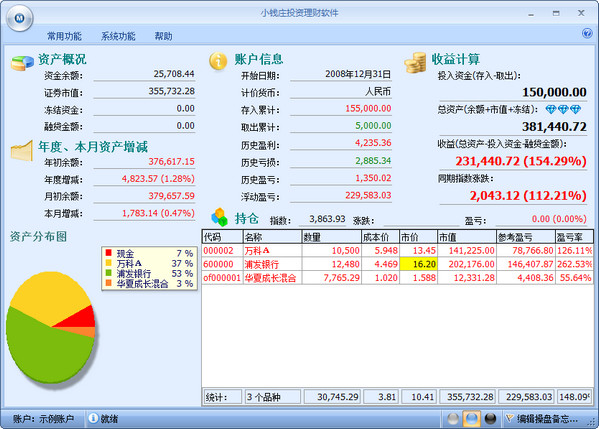
Task: Click the highlighted market price 16.20 cell
Action: tap(418, 264)
